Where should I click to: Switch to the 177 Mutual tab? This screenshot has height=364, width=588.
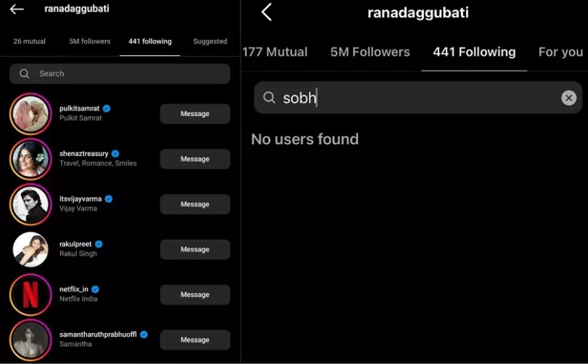(275, 52)
